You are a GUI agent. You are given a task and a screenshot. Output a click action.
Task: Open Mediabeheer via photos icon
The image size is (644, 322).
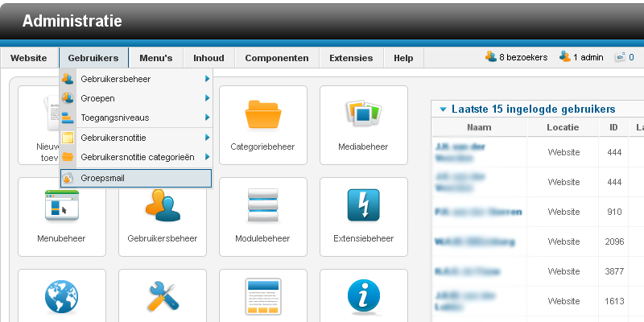click(364, 114)
